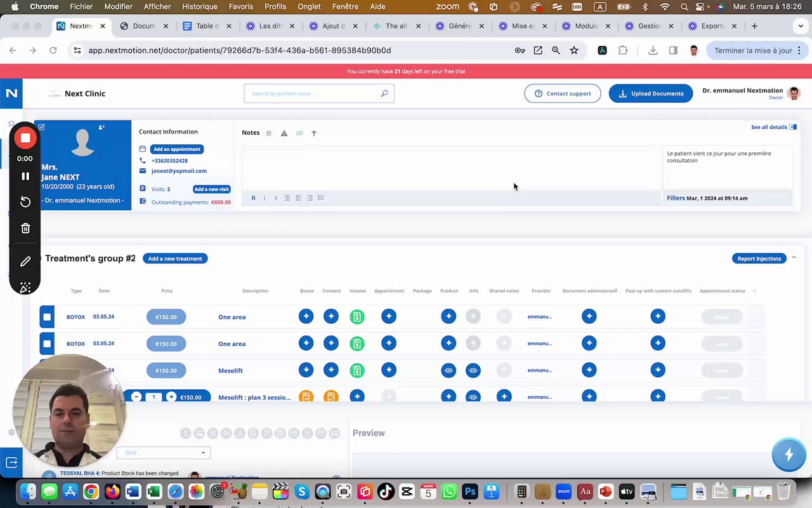Viewport: 812px width, 508px height.
Task: Click the green money icon next to Notes
Action: pyautogui.click(x=299, y=133)
